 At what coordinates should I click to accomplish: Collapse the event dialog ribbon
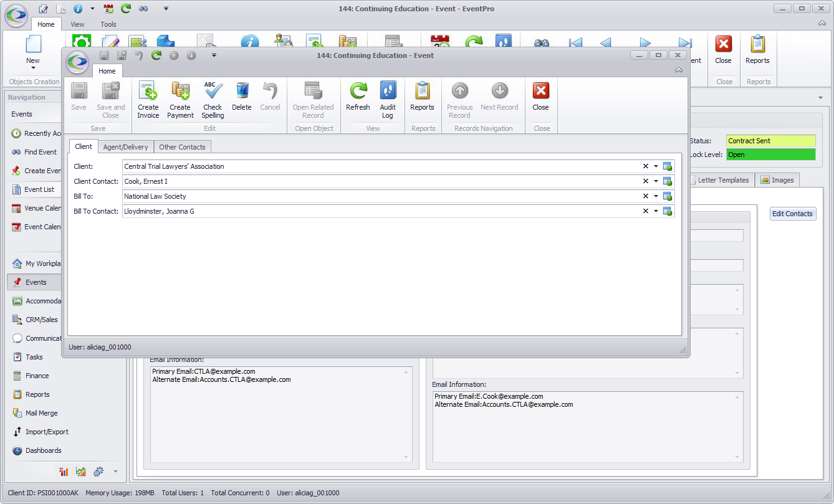click(x=679, y=70)
